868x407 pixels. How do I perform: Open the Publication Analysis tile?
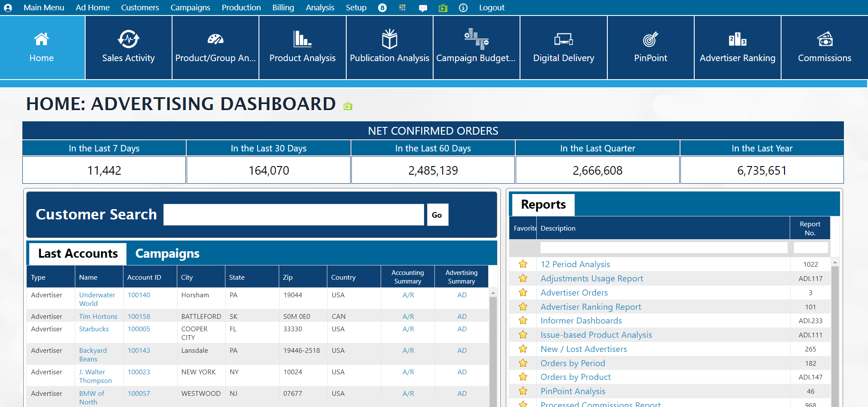(389, 47)
